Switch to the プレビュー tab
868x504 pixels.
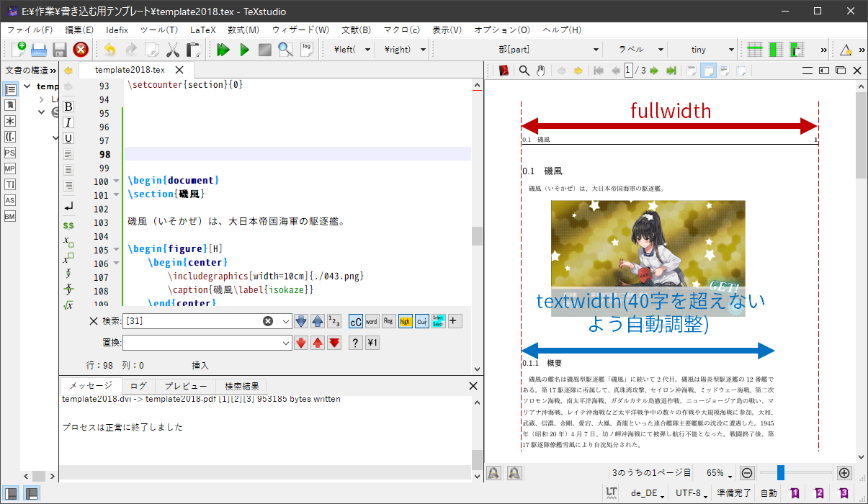(186, 386)
